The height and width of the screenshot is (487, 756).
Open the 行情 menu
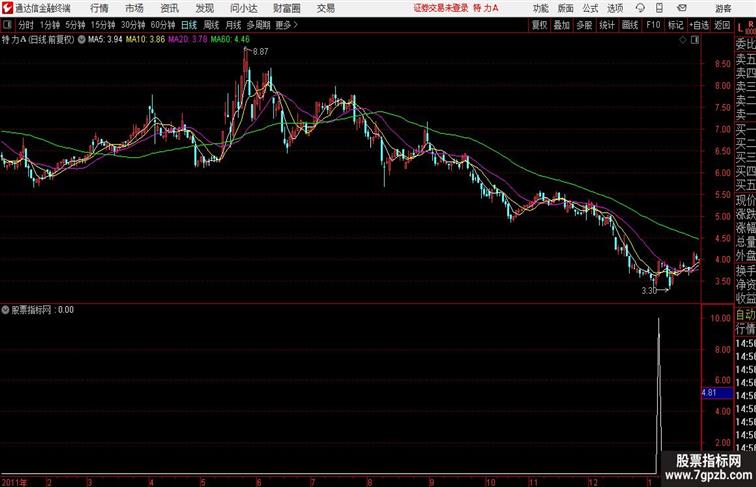pyautogui.click(x=99, y=8)
